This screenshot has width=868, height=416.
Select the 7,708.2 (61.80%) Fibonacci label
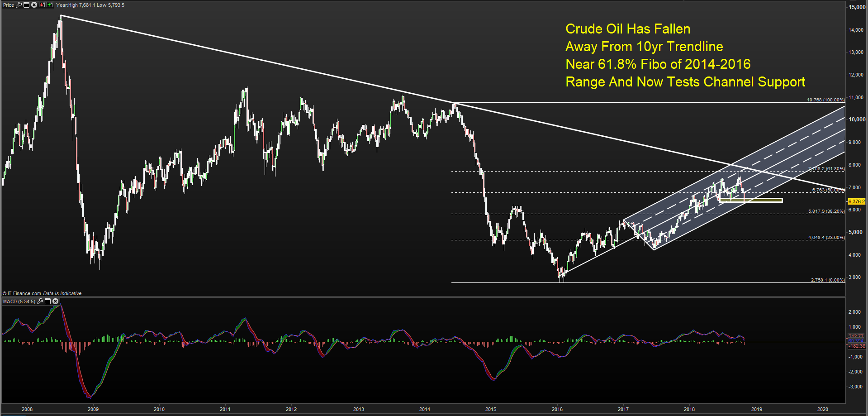point(826,169)
